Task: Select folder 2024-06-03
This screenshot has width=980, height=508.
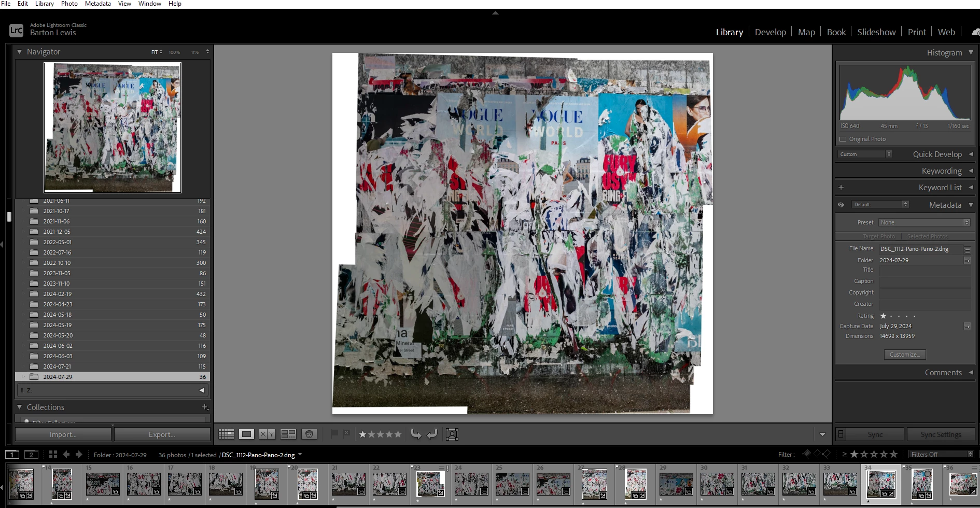Action: (x=113, y=356)
